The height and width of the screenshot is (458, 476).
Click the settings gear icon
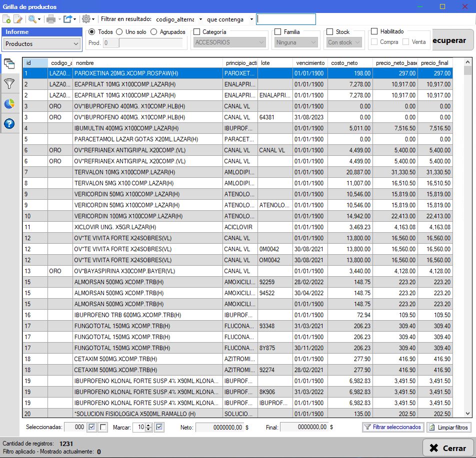tap(86, 19)
